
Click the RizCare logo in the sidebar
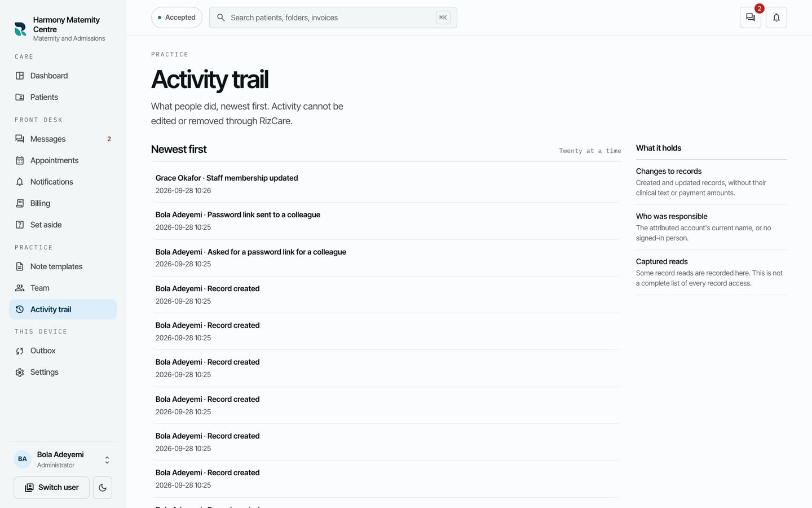pyautogui.click(x=20, y=29)
